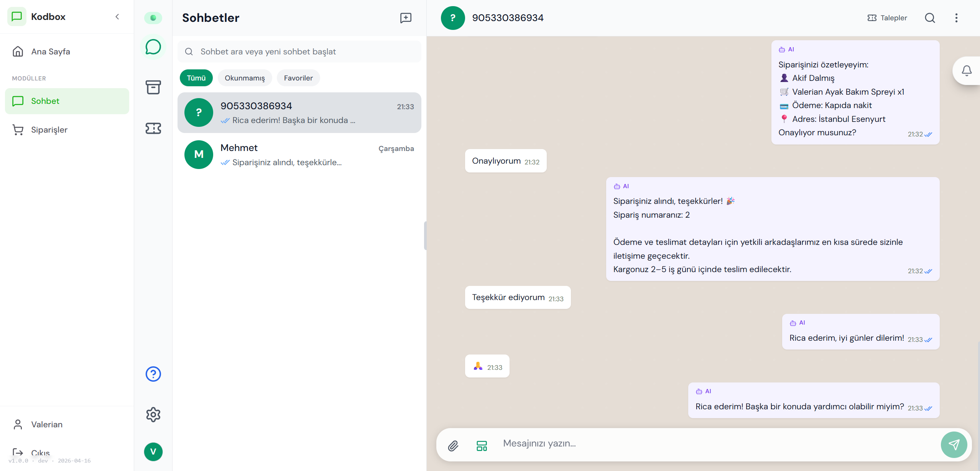
Task: Click the Çarşamba date on Mehmet row
Action: (396, 149)
